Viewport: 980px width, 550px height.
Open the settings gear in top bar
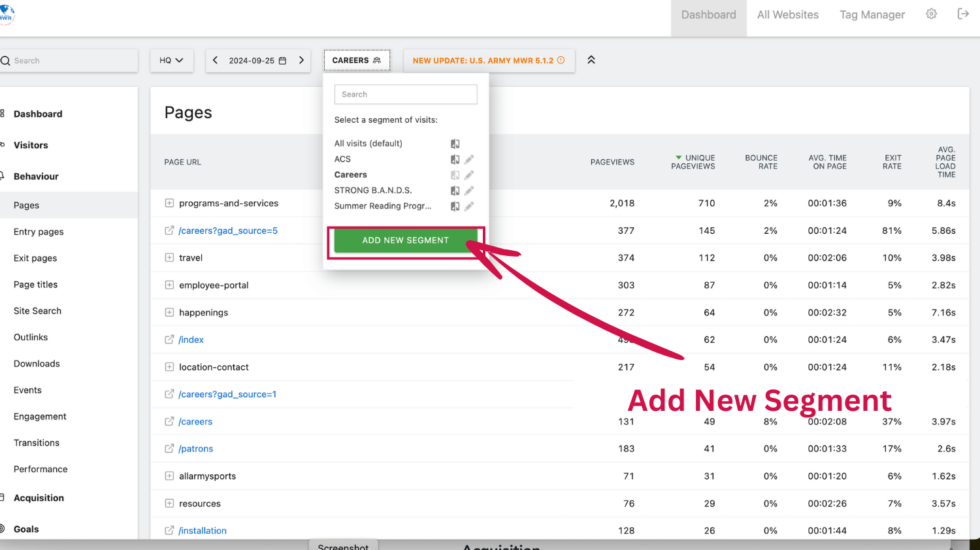(932, 14)
